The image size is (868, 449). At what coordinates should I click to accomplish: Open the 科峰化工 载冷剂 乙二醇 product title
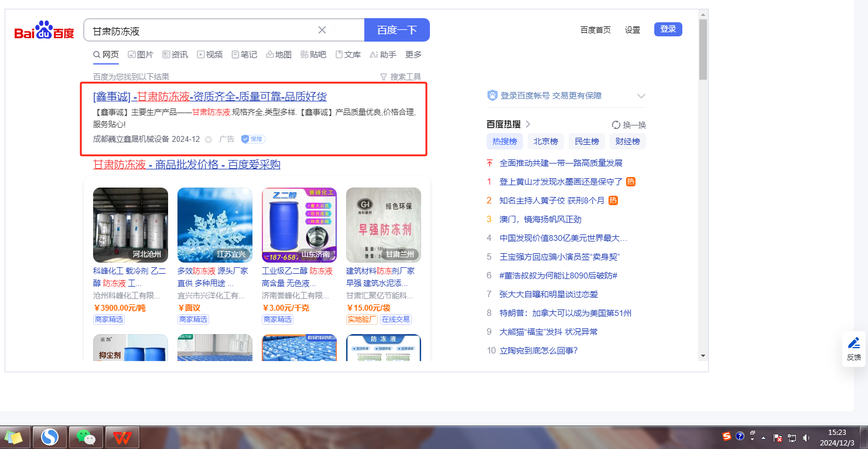130,277
